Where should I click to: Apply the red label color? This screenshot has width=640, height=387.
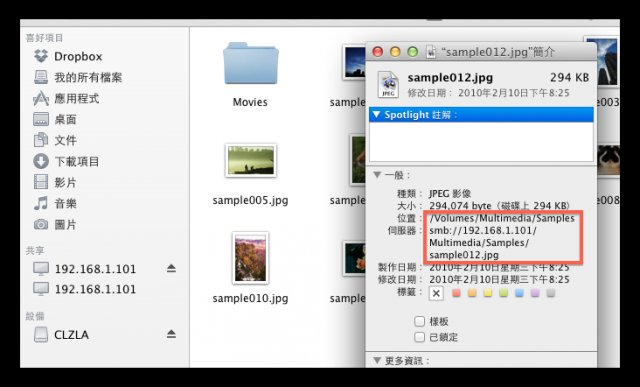(x=456, y=293)
